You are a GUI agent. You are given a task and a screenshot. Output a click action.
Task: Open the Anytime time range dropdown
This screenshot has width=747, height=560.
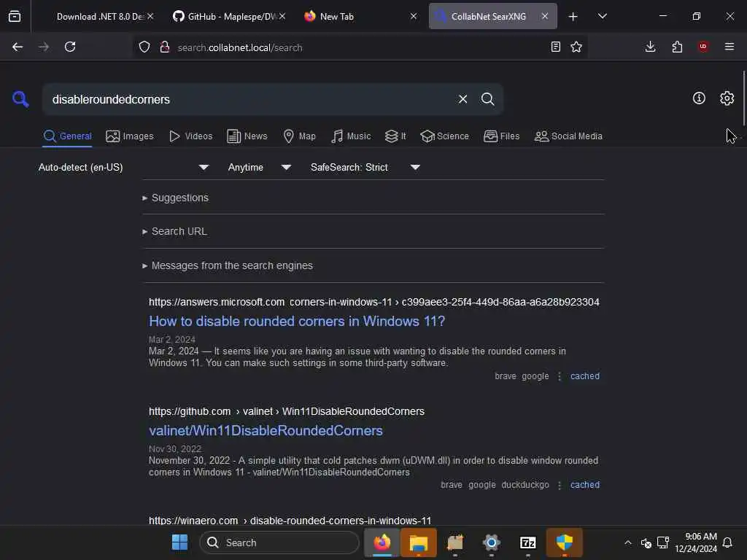tap(259, 167)
